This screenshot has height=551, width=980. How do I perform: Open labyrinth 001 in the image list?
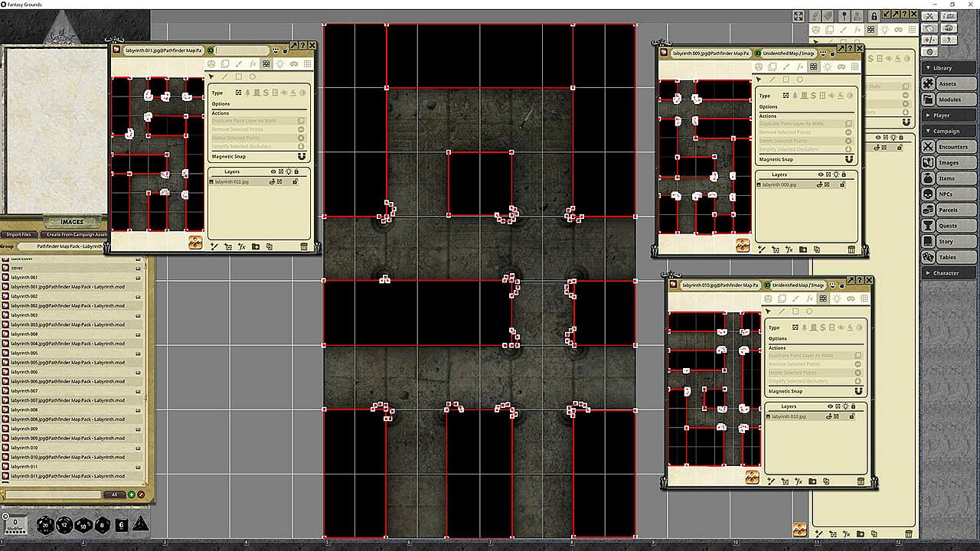click(x=24, y=277)
